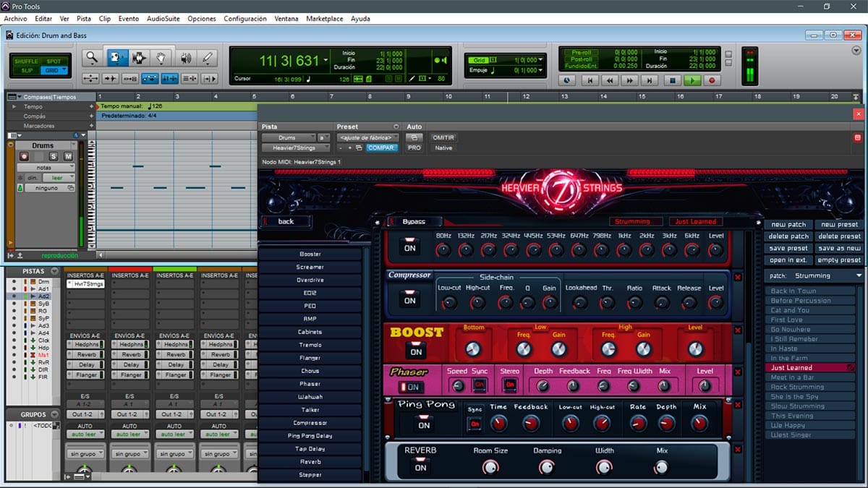Click the Boost Bottom knob
The width and height of the screenshot is (868, 488).
[473, 349]
